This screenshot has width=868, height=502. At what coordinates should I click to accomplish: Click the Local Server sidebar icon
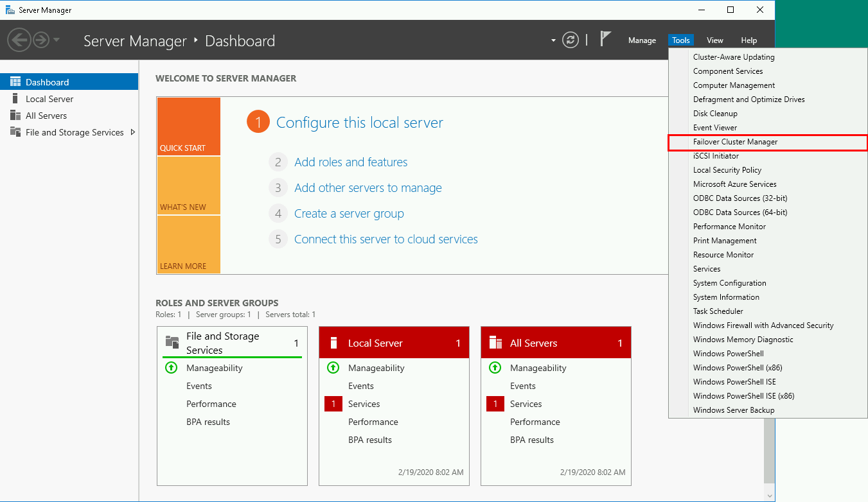coord(15,99)
